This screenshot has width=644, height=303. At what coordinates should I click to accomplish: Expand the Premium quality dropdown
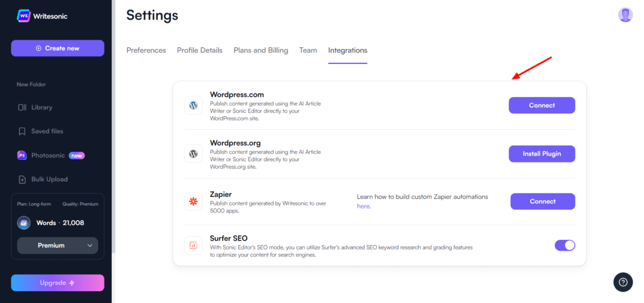pyautogui.click(x=57, y=245)
